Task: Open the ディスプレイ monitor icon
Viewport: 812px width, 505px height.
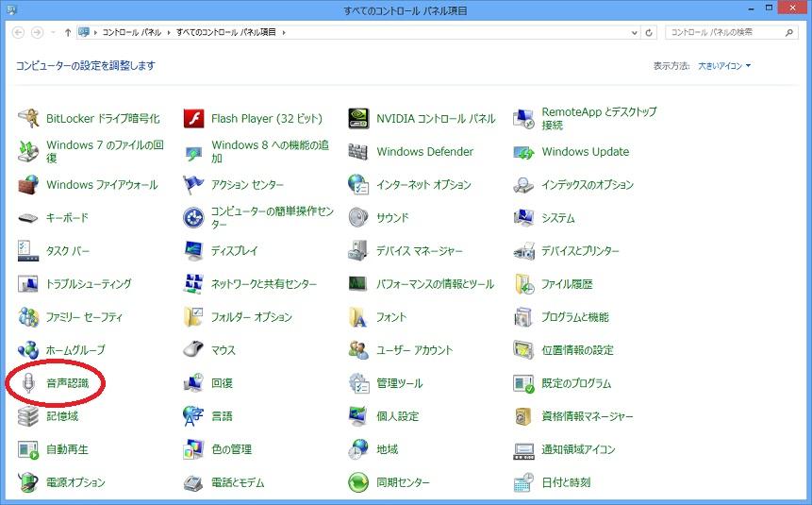Action: 193,251
